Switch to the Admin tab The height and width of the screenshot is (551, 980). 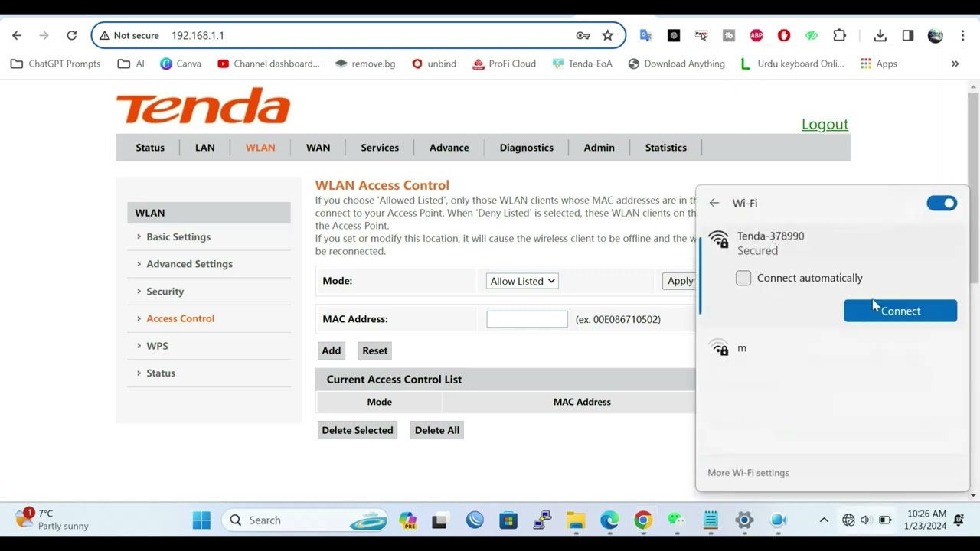pos(599,148)
